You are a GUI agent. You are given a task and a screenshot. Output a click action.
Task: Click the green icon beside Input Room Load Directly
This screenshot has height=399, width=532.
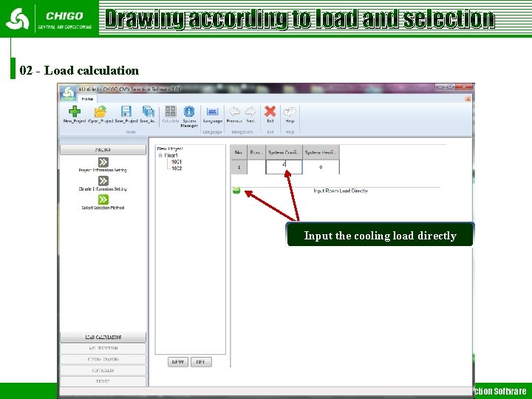pos(236,191)
